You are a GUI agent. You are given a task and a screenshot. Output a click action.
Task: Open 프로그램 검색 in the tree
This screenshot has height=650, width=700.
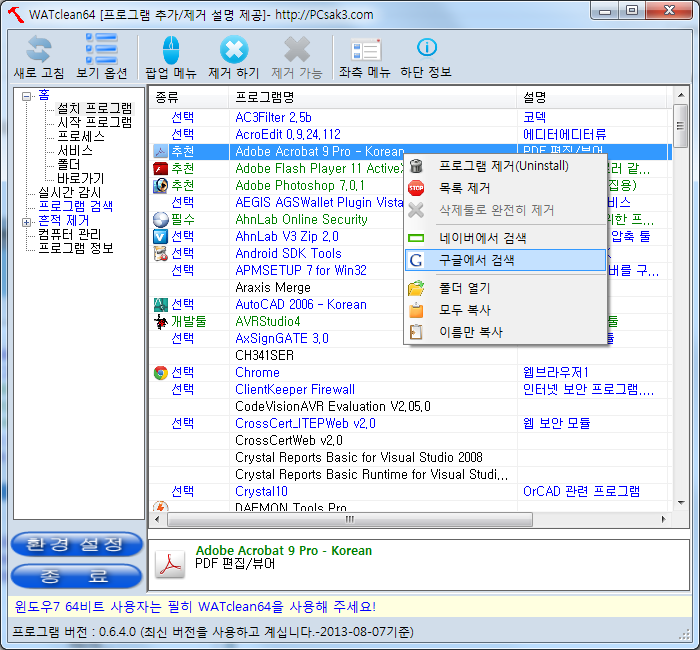point(75,206)
